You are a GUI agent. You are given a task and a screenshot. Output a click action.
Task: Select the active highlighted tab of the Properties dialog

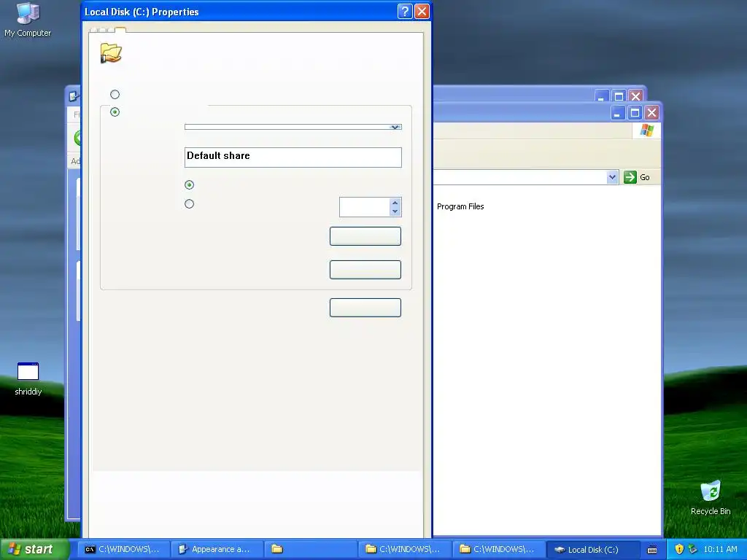120,30
